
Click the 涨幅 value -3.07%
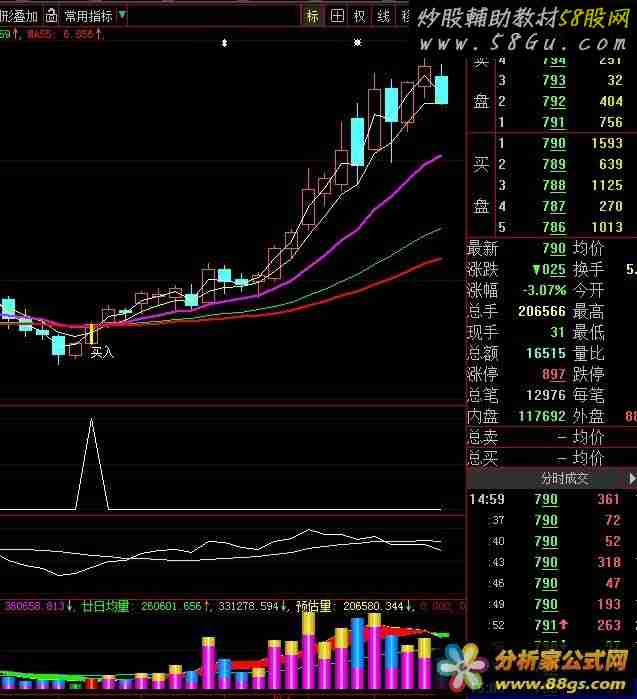point(544,290)
